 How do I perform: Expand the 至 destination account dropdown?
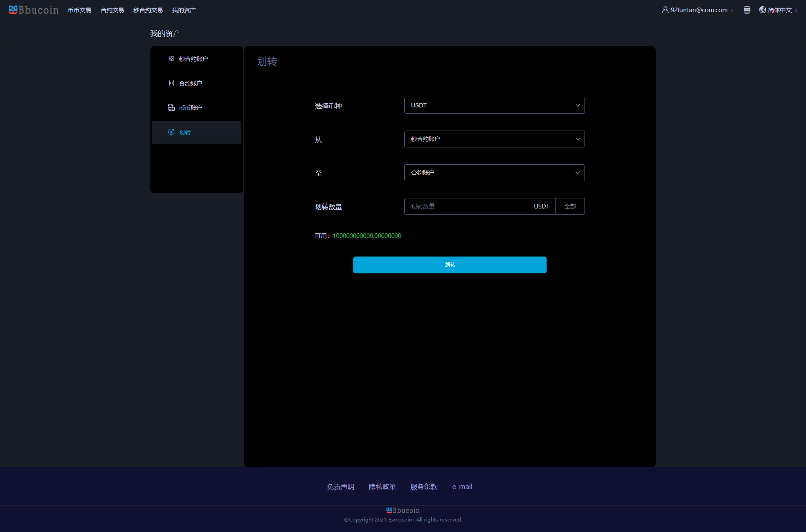click(494, 173)
